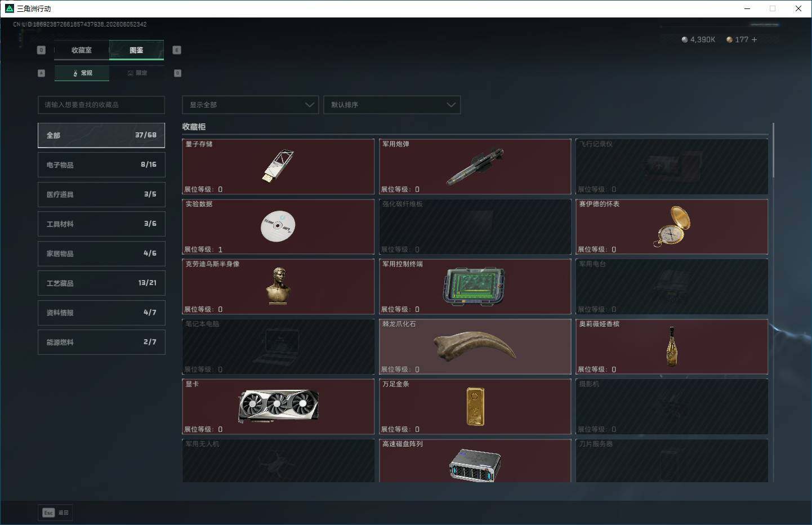The width and height of the screenshot is (812, 525).
Task: Select the 棘龙爪化石 claw fossil icon
Action: point(475,346)
